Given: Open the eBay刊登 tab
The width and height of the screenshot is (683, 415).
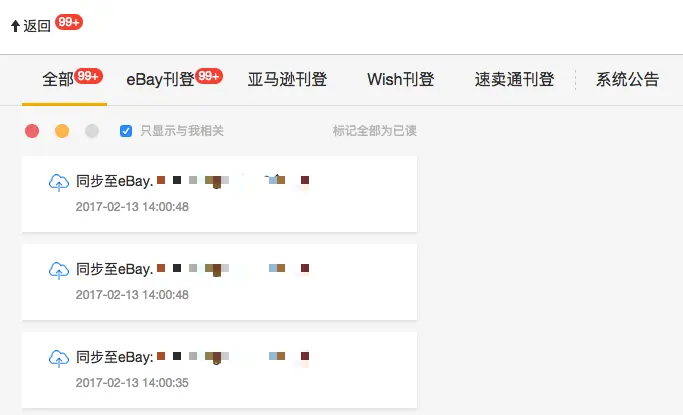Looking at the screenshot, I should pyautogui.click(x=160, y=80).
